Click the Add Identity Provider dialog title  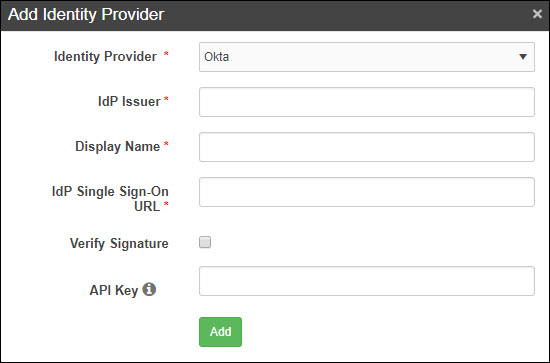click(x=86, y=14)
